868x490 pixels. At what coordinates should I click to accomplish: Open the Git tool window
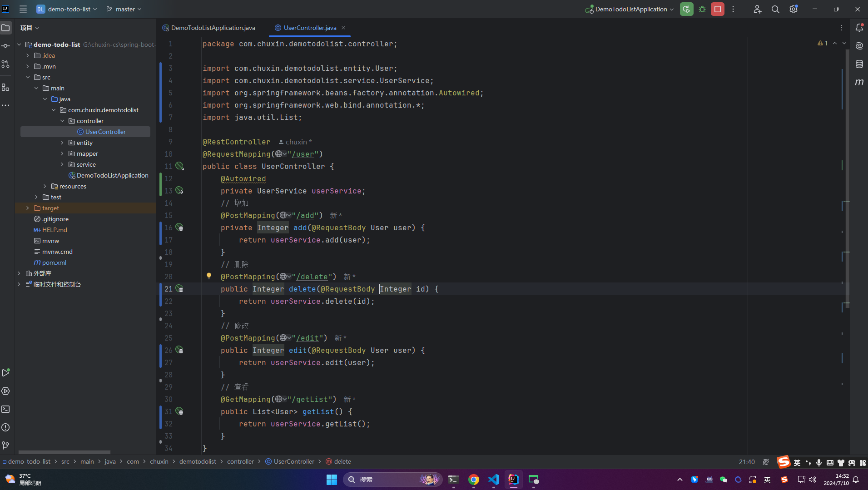(x=5, y=445)
